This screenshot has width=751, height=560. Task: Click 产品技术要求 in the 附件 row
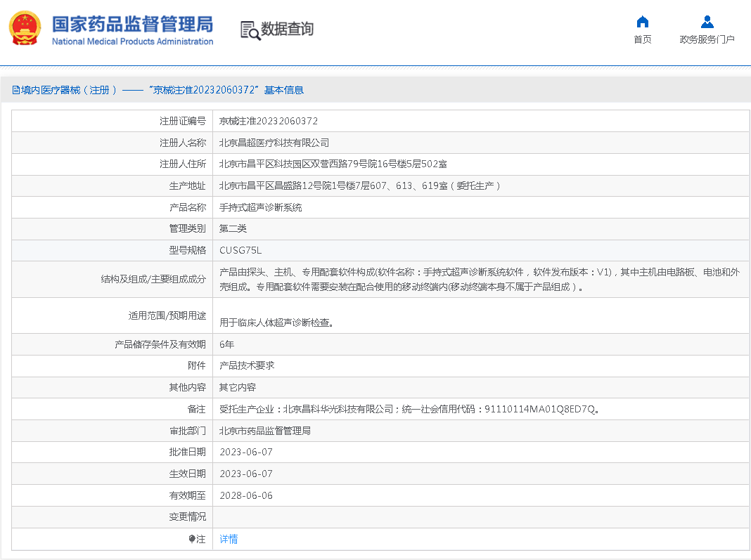pyautogui.click(x=246, y=365)
